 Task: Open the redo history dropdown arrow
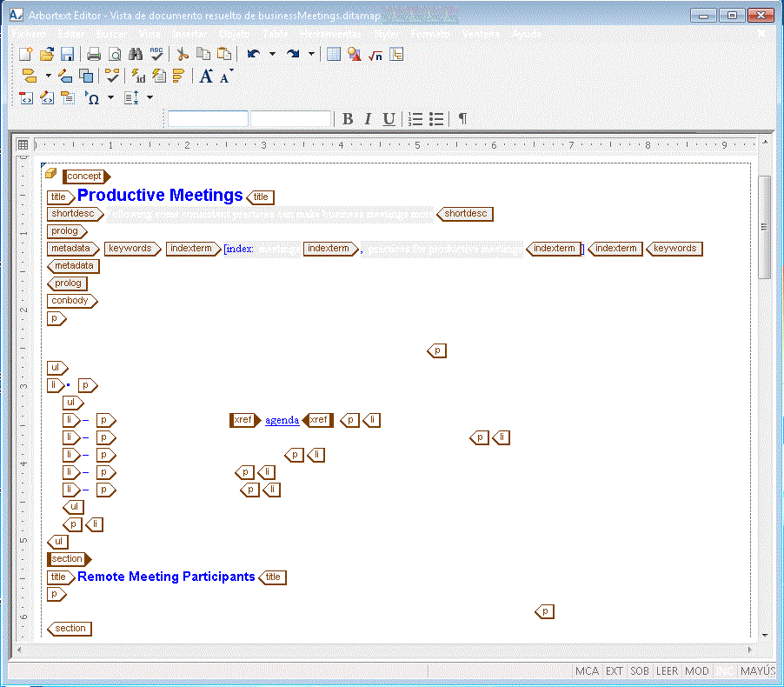click(311, 54)
